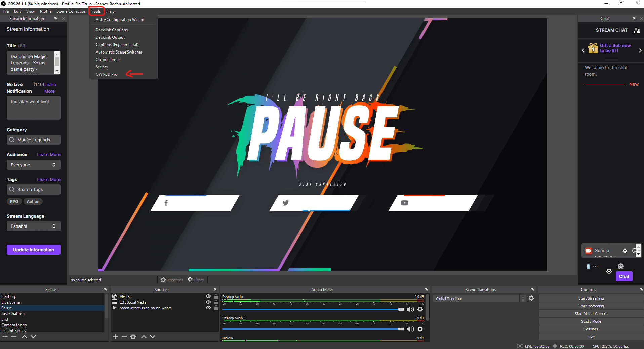Click the media play icon next to rodan-intermission-pause.webm

point(115,308)
